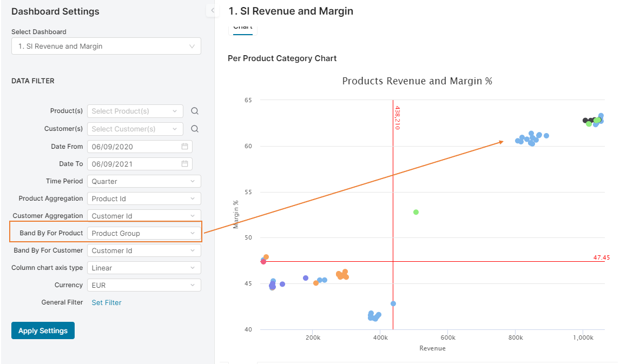Click the Date From input field
This screenshot has height=364, width=627.
tap(134, 147)
